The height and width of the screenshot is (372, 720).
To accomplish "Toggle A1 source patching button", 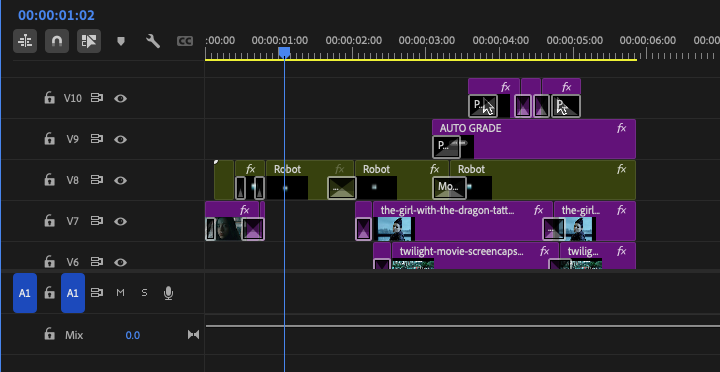I will [x=25, y=293].
